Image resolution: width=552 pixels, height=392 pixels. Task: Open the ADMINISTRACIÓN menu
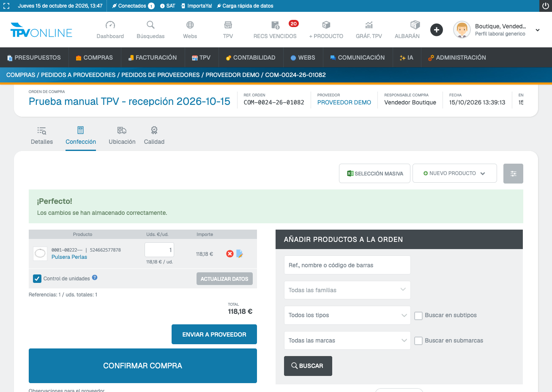click(x=457, y=58)
